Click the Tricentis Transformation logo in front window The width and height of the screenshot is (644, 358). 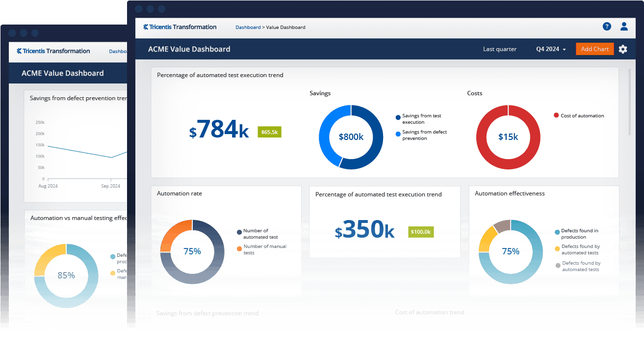[180, 27]
